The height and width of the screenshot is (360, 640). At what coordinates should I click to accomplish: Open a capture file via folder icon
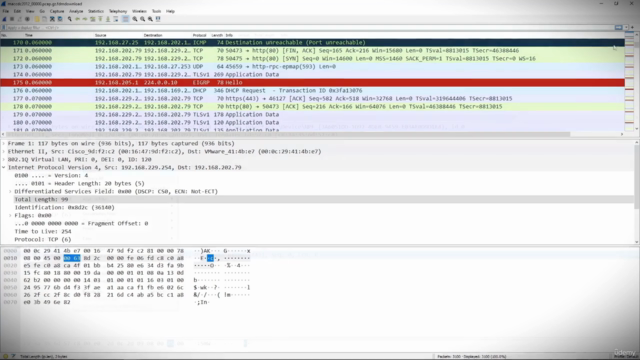(37, 19)
